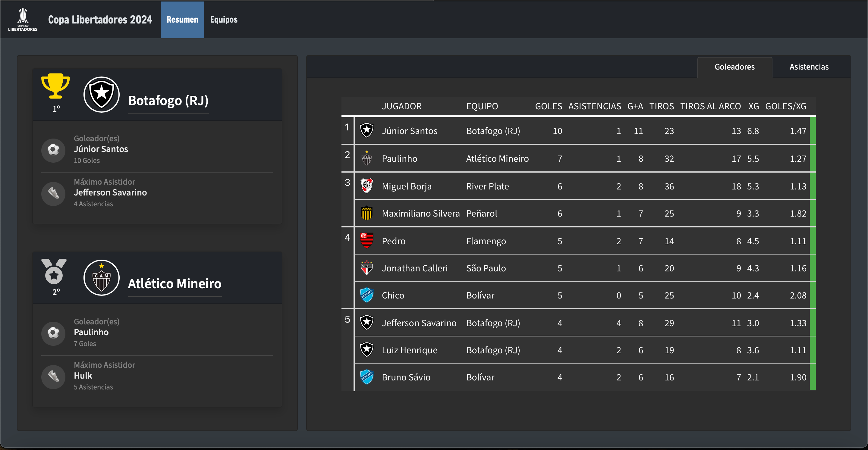Image resolution: width=868 pixels, height=450 pixels.
Task: Click Bolívar crest in Bruno Sávio row
Action: pyautogui.click(x=366, y=377)
